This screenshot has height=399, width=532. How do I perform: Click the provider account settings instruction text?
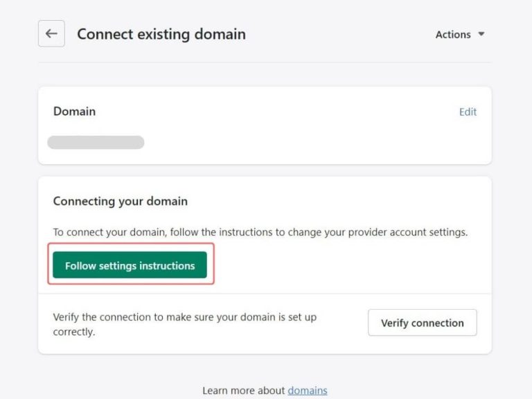pos(260,232)
